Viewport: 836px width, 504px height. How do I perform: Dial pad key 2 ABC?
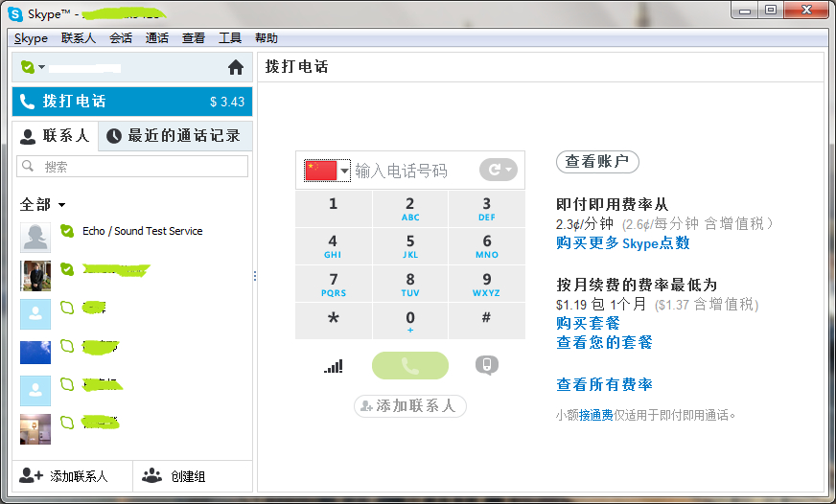410,209
